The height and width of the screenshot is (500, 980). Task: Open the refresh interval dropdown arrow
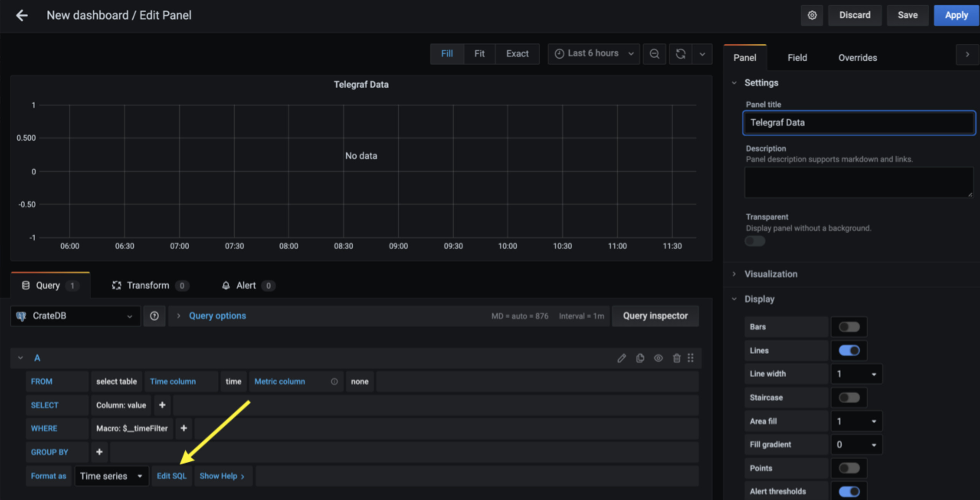point(702,54)
